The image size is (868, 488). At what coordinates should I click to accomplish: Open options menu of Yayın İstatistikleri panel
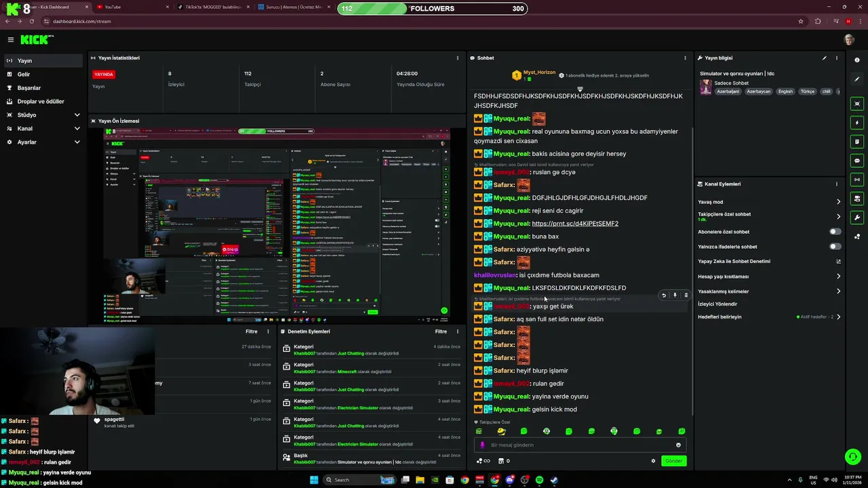(x=458, y=58)
